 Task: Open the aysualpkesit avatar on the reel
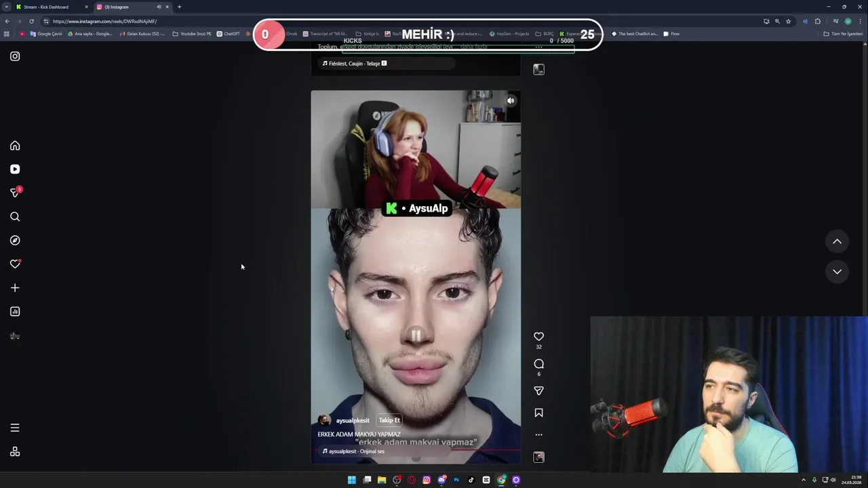pos(324,420)
